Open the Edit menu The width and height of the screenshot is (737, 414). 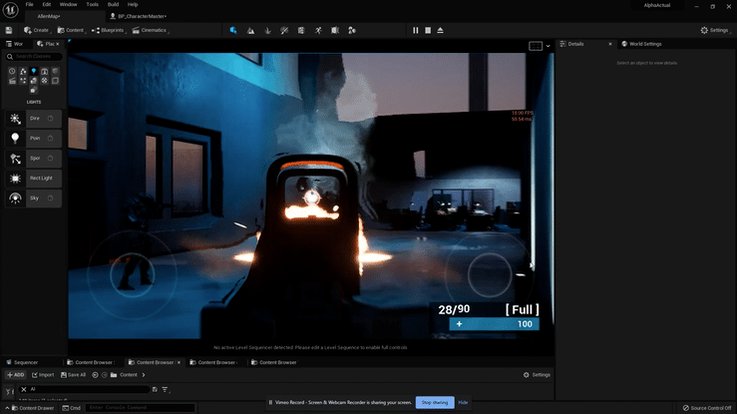pos(47,4)
